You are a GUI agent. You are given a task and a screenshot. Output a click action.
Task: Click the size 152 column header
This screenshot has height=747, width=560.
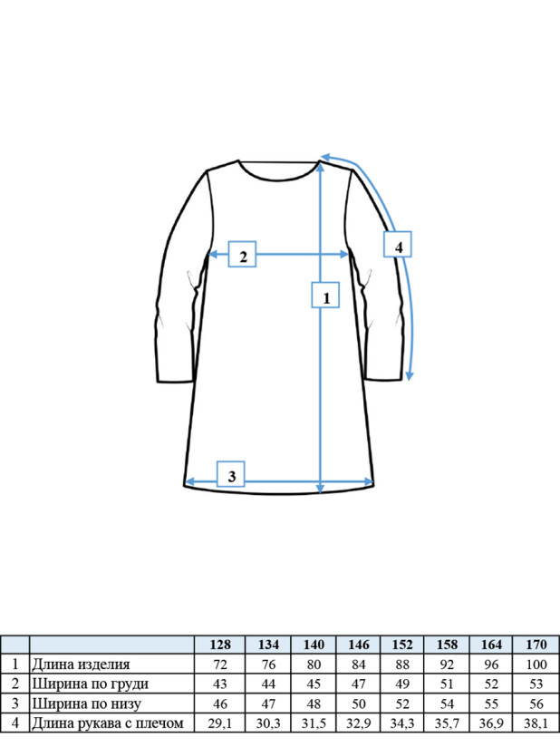click(x=402, y=645)
